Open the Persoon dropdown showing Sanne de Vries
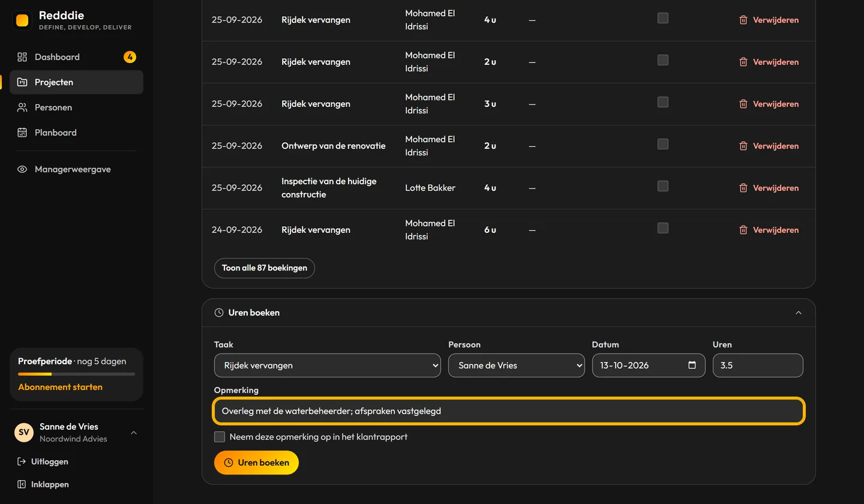This screenshot has height=504, width=864. point(517,365)
